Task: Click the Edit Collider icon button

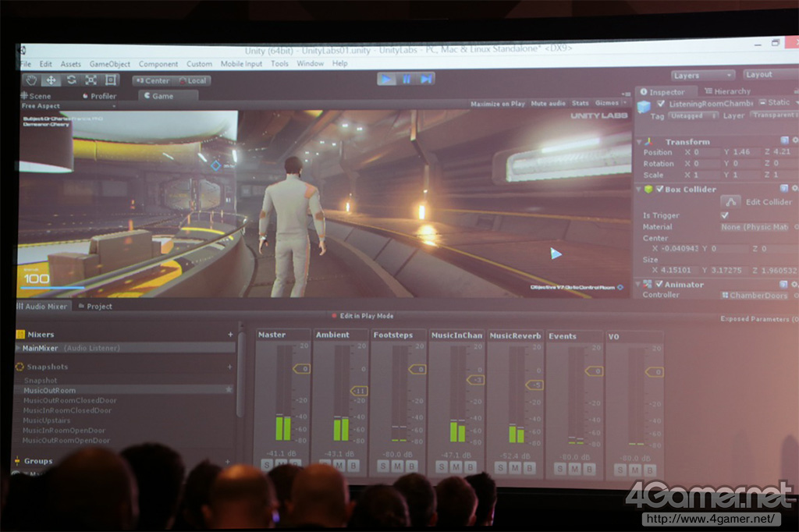Action: coord(730,201)
